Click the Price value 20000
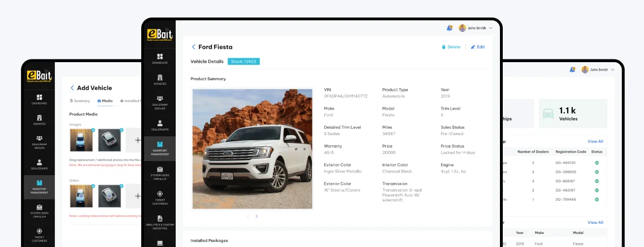 tap(389, 153)
